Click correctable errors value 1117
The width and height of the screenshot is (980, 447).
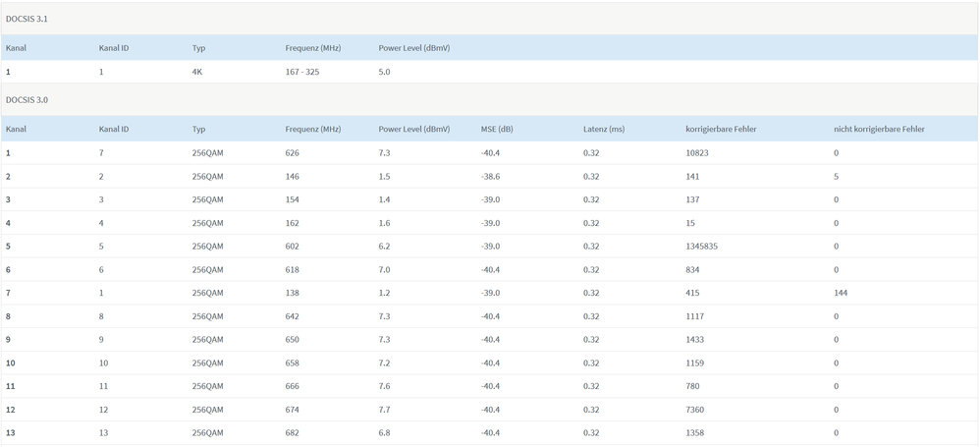point(695,317)
